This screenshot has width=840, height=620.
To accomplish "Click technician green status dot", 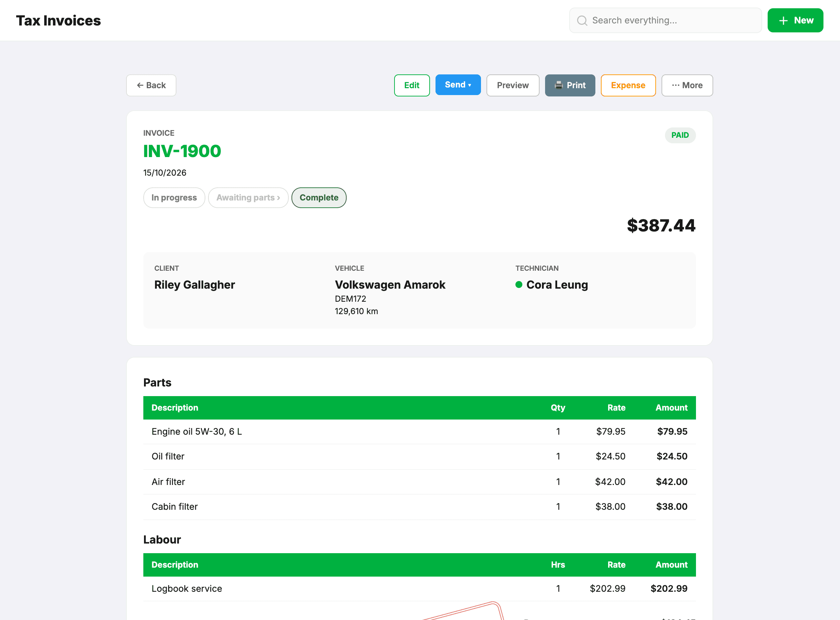I will [519, 285].
